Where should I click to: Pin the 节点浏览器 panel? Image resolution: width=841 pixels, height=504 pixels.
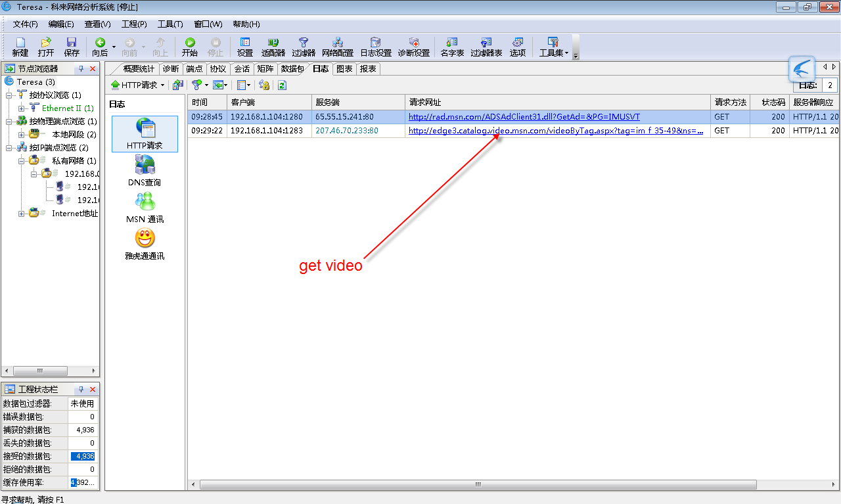[80, 68]
